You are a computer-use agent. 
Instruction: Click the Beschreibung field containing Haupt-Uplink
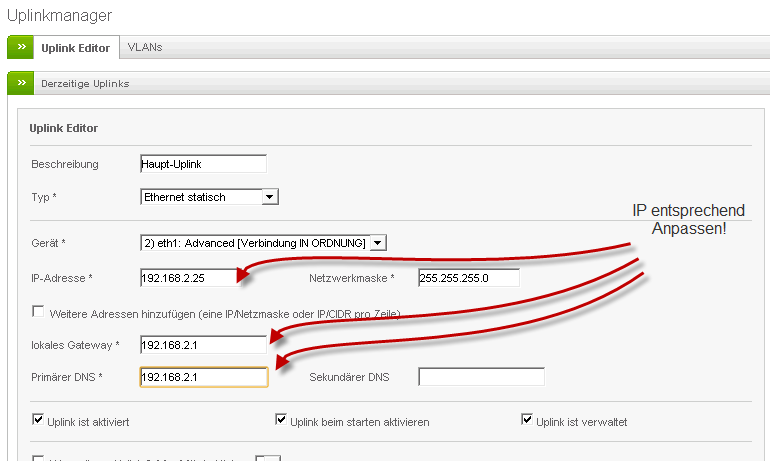click(203, 164)
